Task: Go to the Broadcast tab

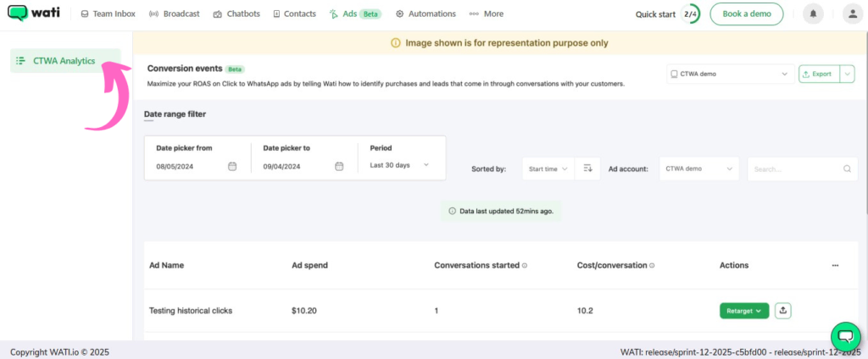Action: pos(174,14)
